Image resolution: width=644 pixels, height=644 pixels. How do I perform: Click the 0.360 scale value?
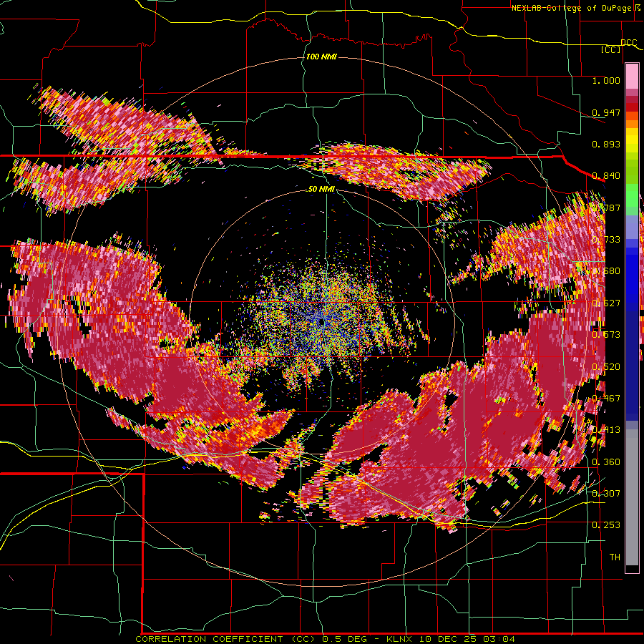tap(606, 462)
